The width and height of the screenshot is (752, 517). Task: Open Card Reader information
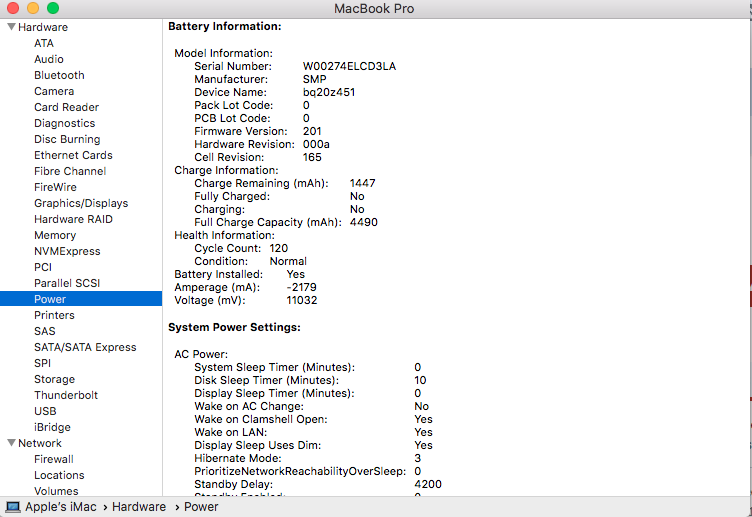(x=66, y=107)
